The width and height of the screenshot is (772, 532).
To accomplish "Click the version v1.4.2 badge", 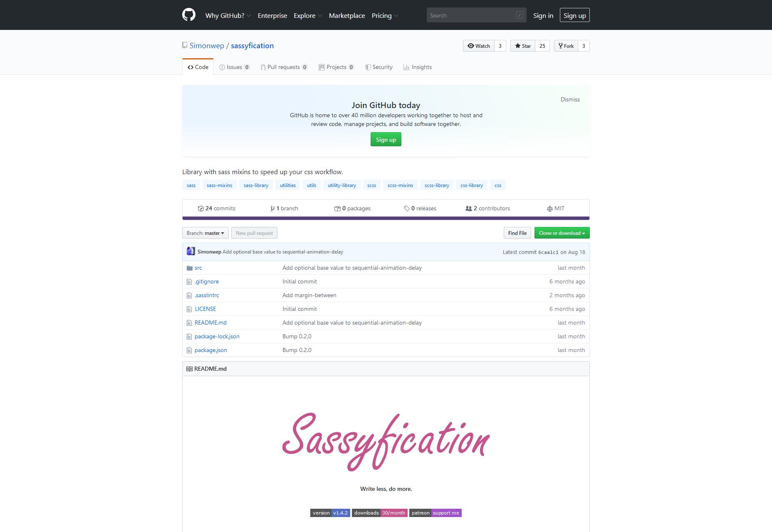I will coord(330,513).
